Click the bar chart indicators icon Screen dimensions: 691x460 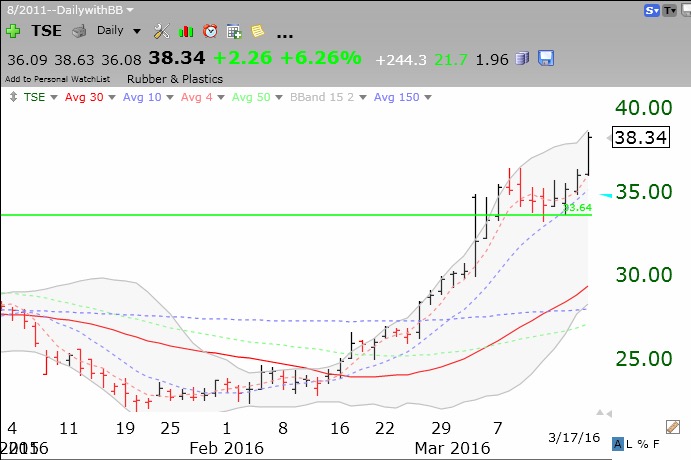tap(186, 32)
